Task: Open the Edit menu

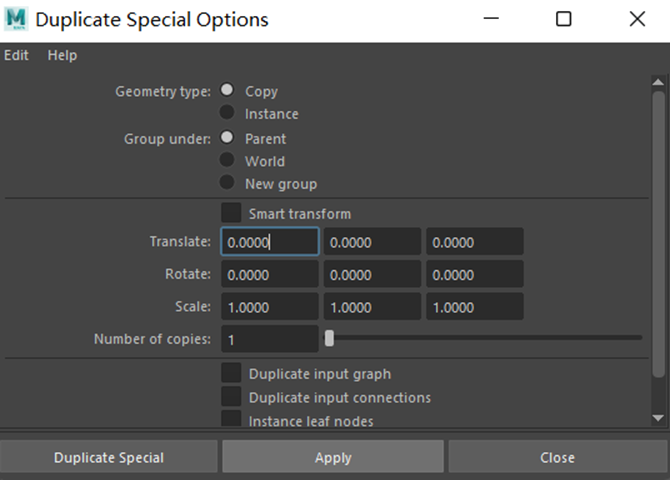Action: (16, 55)
